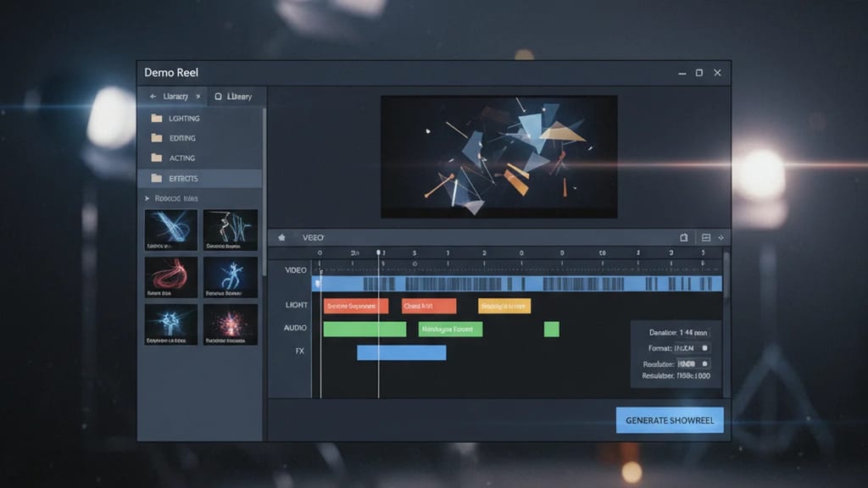Select the first long green AUDIO clip

pos(364,330)
